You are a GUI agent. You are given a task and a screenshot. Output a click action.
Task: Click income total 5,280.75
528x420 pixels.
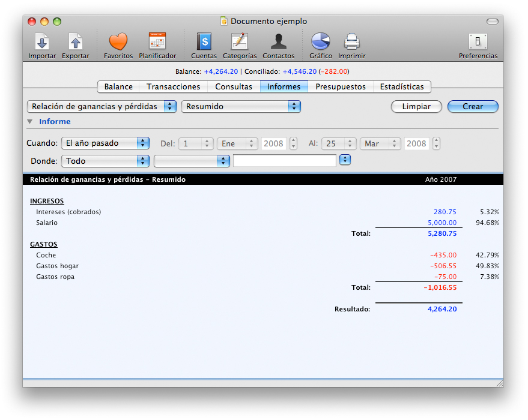point(442,233)
